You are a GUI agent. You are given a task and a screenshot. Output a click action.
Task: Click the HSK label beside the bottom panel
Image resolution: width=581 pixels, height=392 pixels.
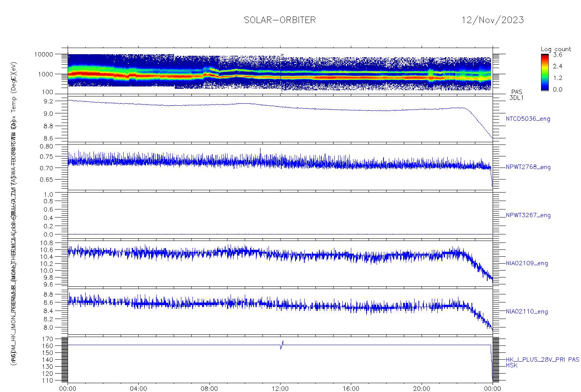tap(512, 366)
